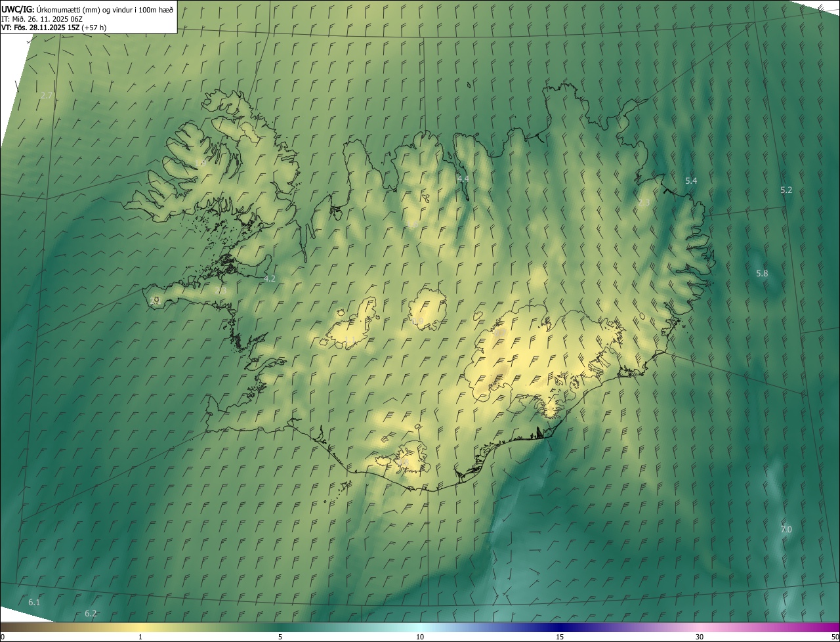This screenshot has height=642, width=840.
Task: Click the 50 tick label on the color scale
Action: click(835, 637)
